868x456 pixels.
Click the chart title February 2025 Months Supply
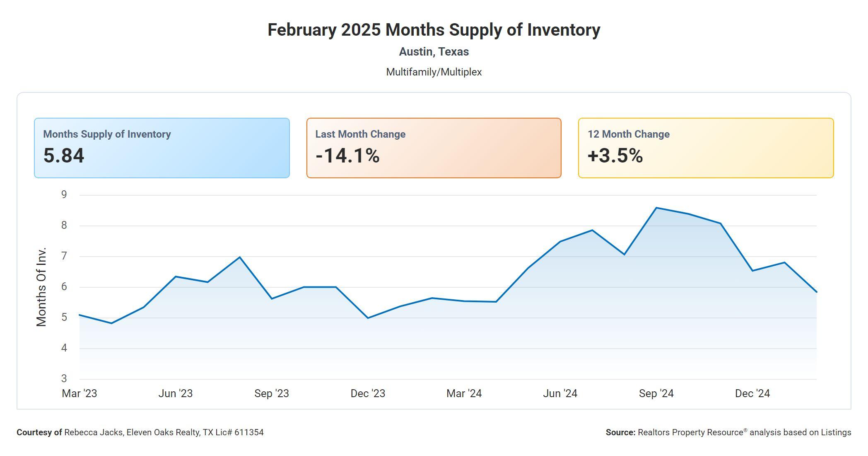pyautogui.click(x=434, y=30)
